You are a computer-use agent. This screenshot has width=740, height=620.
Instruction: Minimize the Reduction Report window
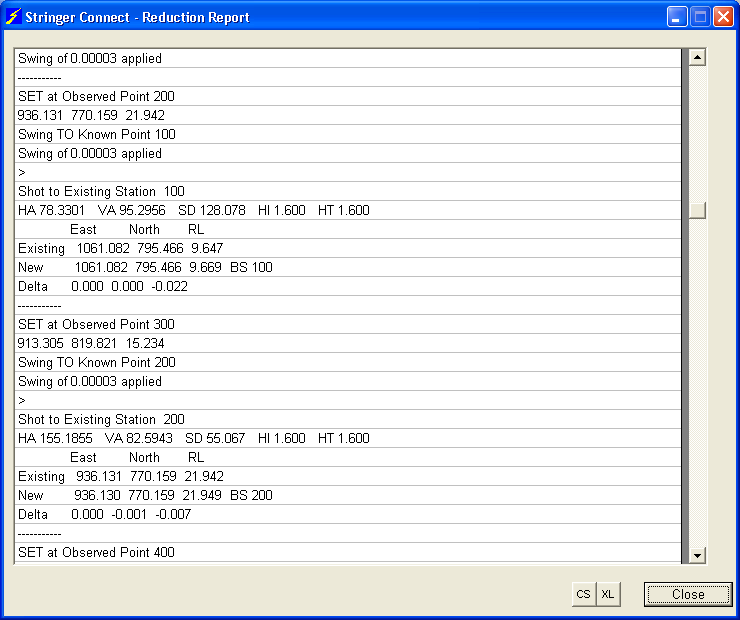click(x=677, y=17)
